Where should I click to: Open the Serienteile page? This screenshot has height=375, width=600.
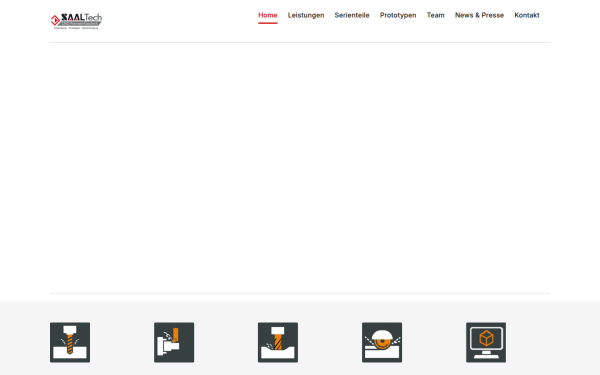pos(352,15)
